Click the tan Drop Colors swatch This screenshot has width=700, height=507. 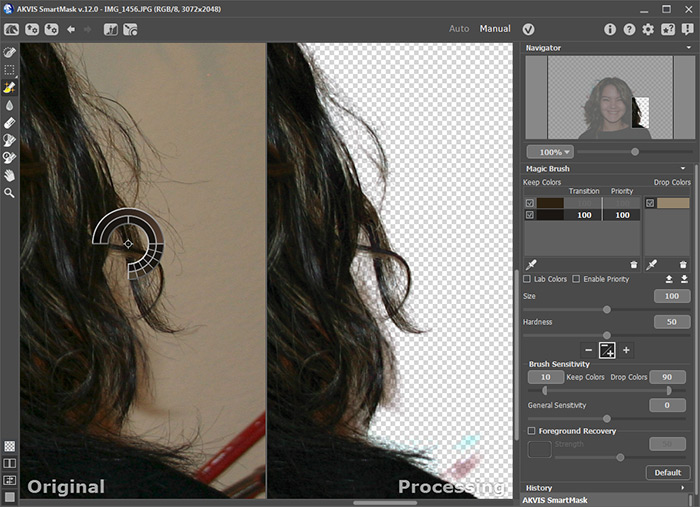pos(673,203)
